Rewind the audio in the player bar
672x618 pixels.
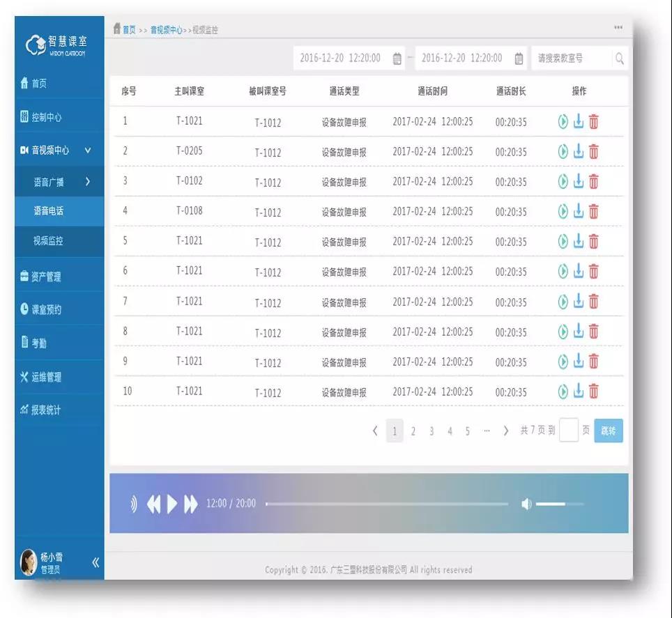click(153, 504)
